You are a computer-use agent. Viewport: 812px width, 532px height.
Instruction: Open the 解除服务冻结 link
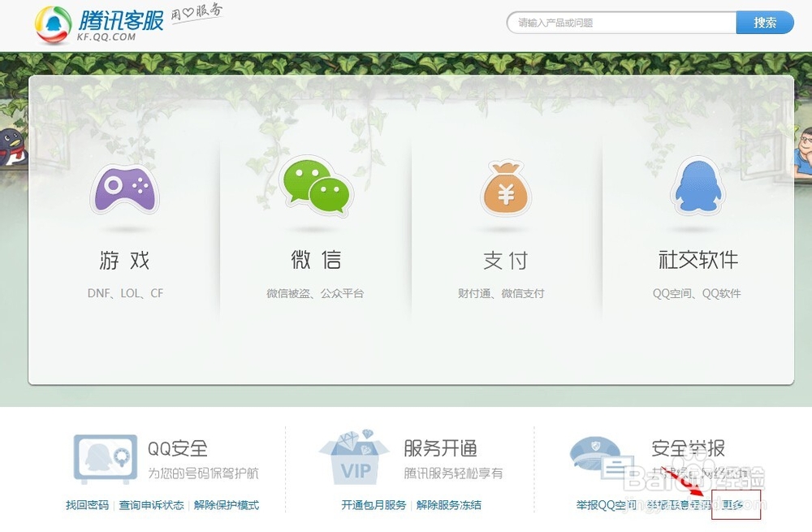point(448,505)
